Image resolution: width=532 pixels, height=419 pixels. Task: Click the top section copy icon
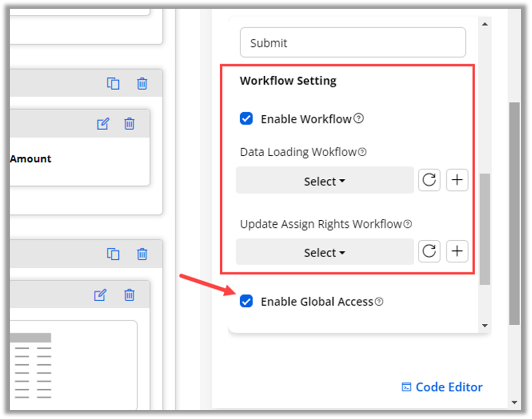tap(113, 83)
